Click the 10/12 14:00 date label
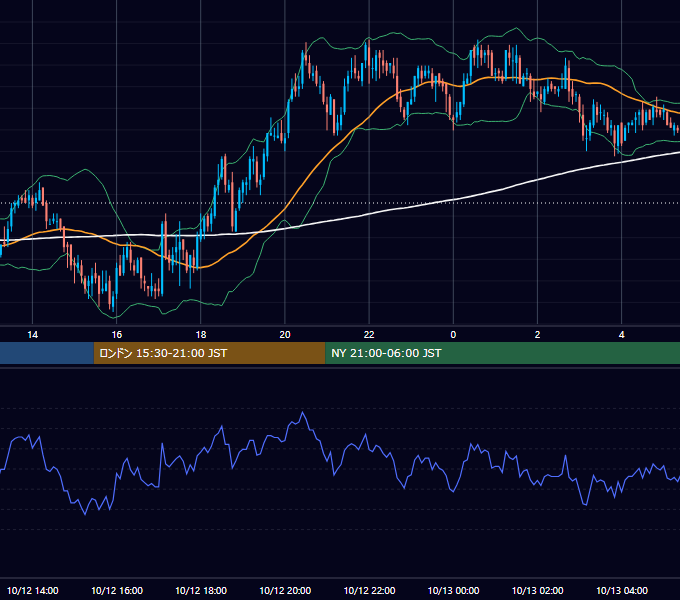The image size is (680, 600). pos(33,590)
